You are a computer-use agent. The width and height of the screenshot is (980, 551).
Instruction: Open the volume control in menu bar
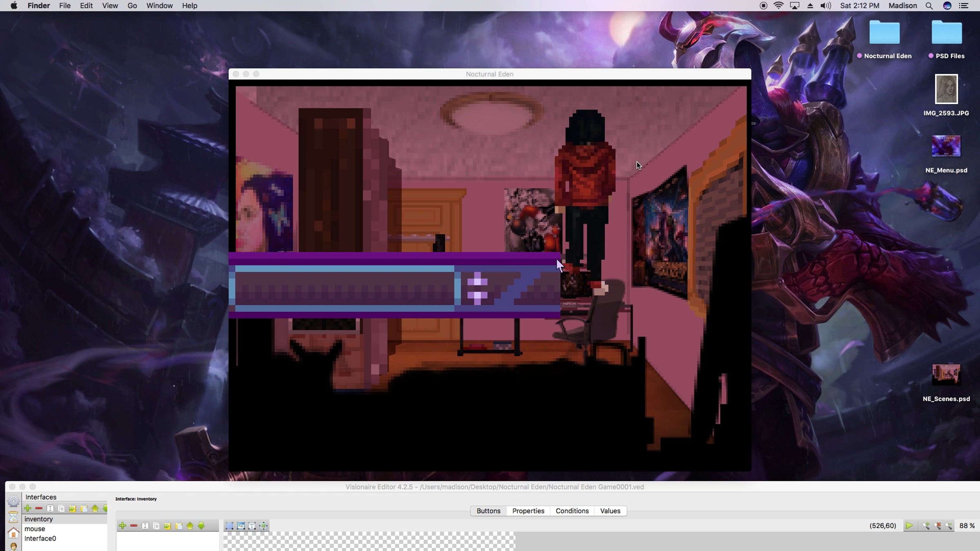[826, 6]
